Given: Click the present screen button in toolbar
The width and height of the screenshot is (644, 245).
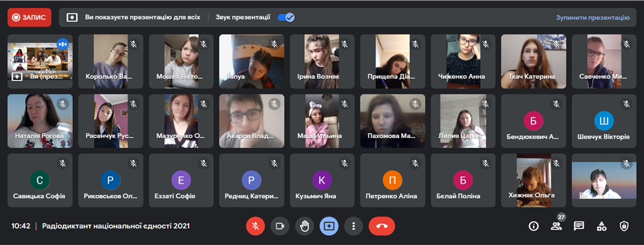Looking at the screenshot, I should 329,226.
